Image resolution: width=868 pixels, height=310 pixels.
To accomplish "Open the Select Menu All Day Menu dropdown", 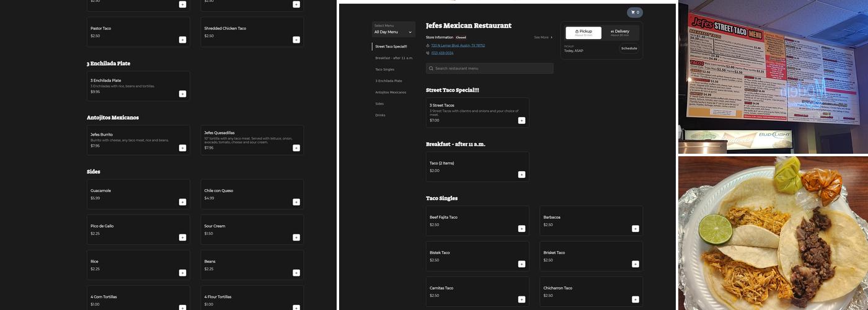I will [x=393, y=29].
